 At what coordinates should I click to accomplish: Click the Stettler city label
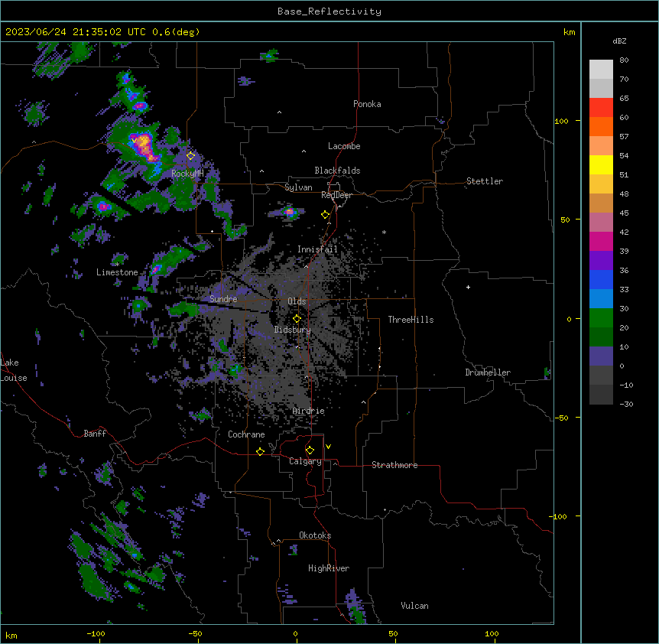tap(484, 181)
